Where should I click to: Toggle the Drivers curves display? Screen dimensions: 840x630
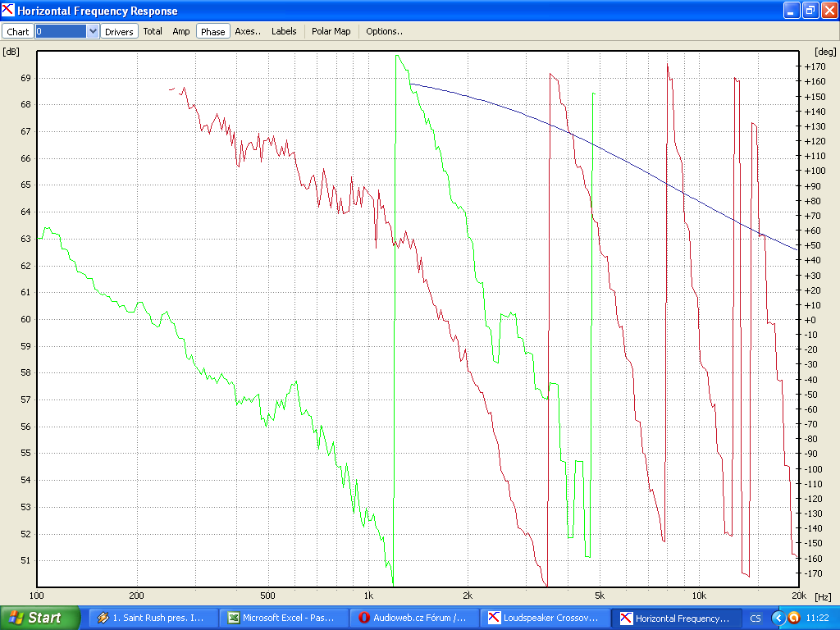click(119, 32)
